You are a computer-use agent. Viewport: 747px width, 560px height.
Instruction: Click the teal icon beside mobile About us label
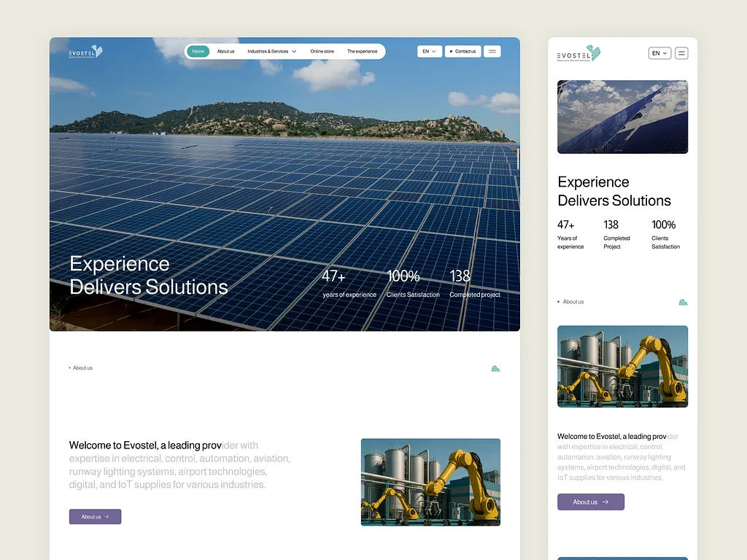tap(683, 302)
